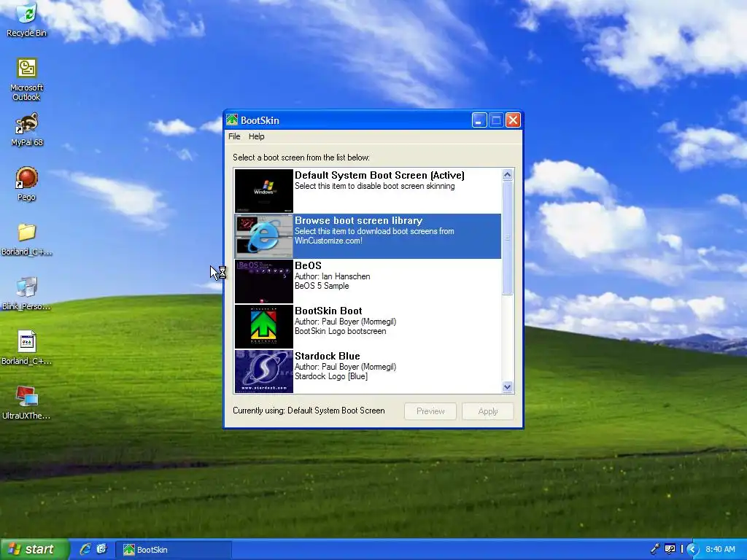Click 'BeOS 5 Sample' description
747x560 pixels.
click(322, 286)
